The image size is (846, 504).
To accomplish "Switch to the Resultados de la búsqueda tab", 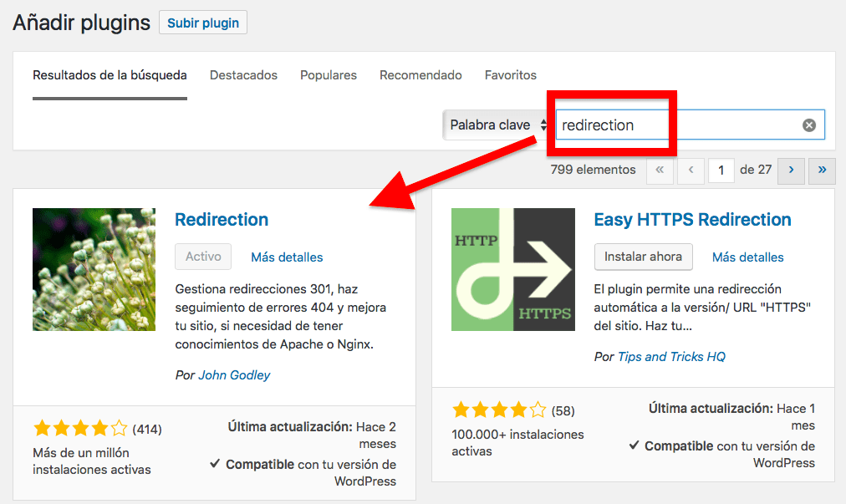I will (110, 75).
